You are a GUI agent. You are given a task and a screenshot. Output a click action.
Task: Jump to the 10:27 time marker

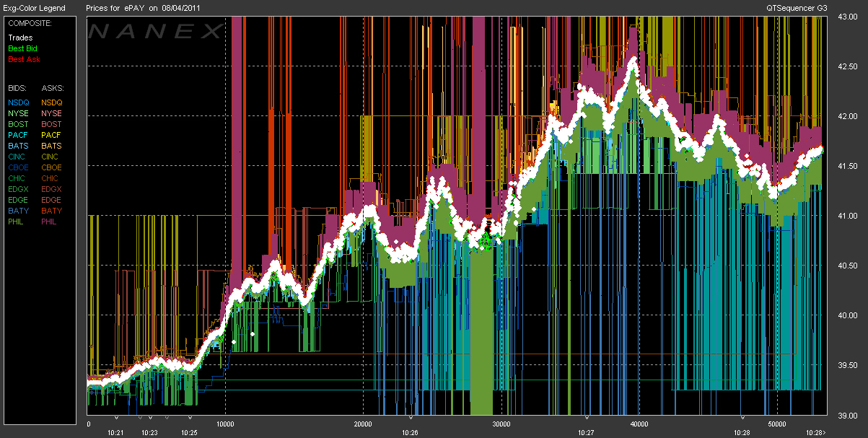coord(587,432)
